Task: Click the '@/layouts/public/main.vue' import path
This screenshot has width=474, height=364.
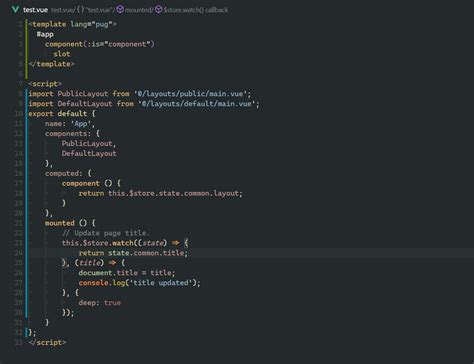Action: click(190, 94)
